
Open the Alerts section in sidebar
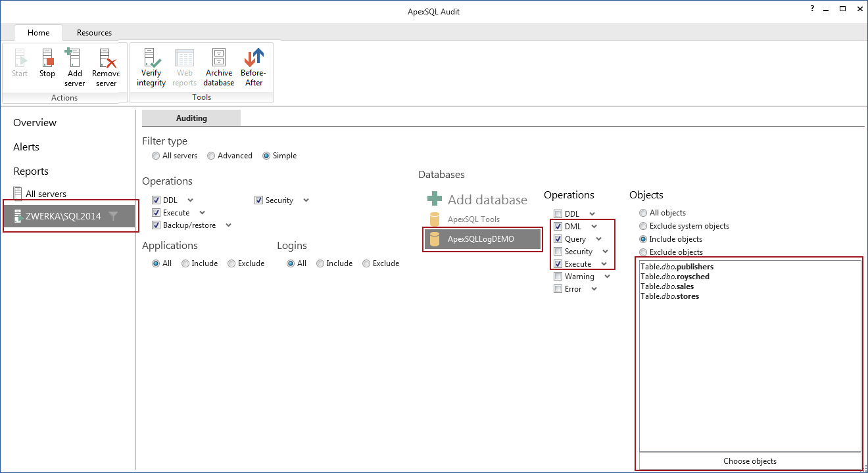click(x=26, y=146)
